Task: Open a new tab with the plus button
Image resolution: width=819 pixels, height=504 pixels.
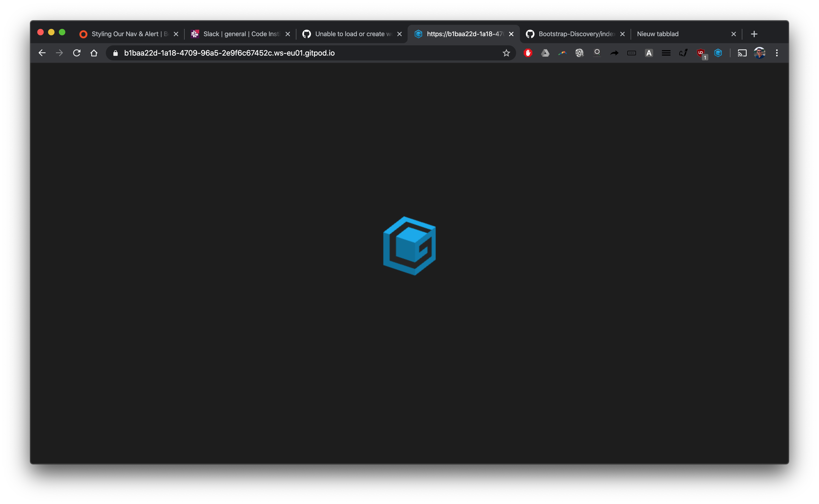Action: coord(755,34)
